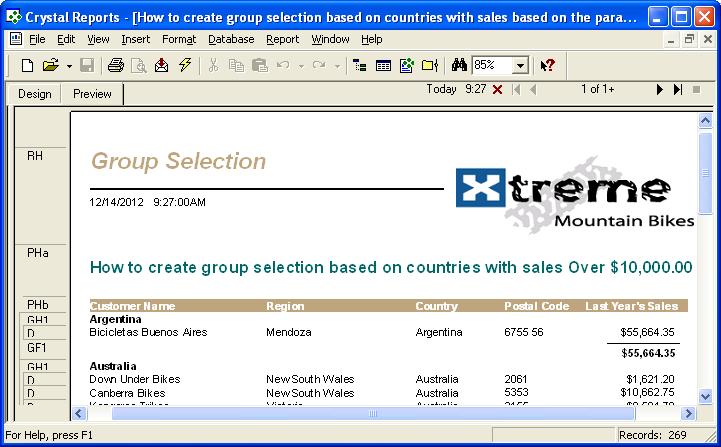Click the Open folder icon

tap(51, 66)
